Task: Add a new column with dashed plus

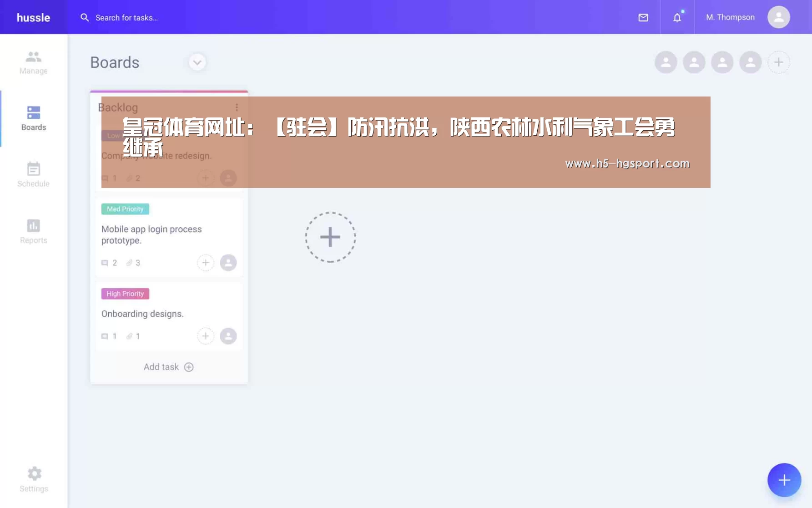Action: click(330, 237)
